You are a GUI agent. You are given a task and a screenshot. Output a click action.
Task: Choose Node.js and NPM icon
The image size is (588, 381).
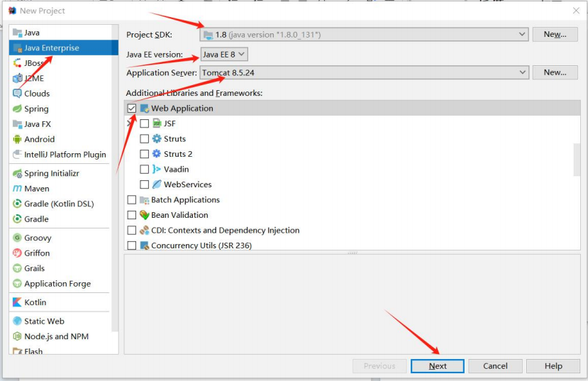tap(17, 336)
